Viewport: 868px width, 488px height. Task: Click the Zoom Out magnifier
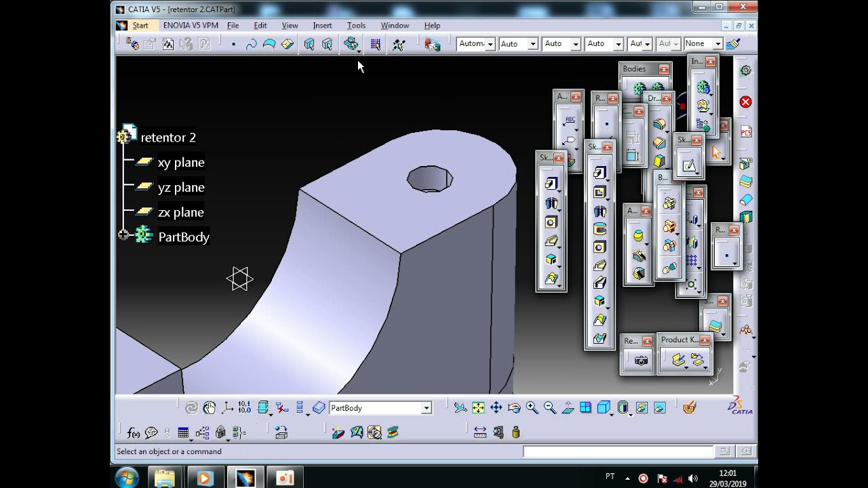[x=549, y=407]
